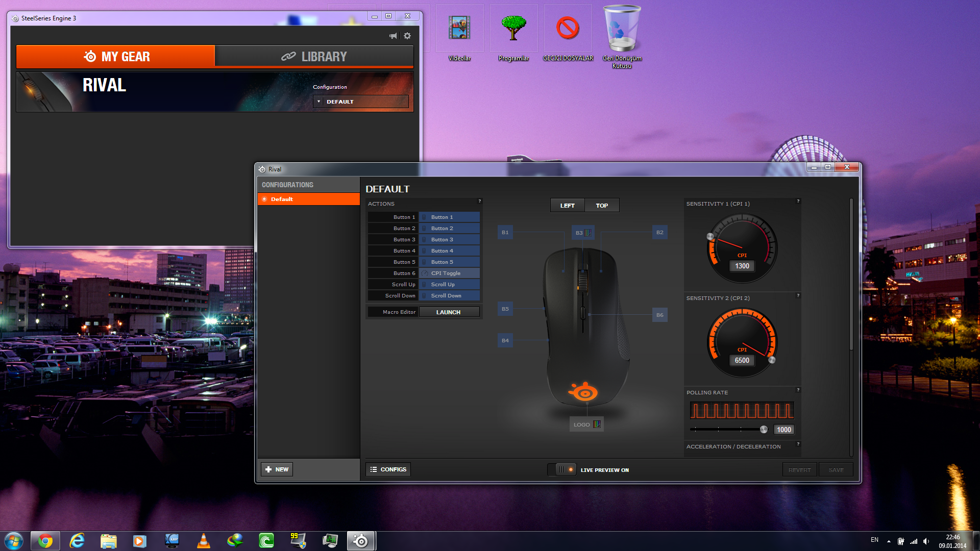The image size is (980, 551).
Task: Show the TOP view of the mouse
Action: pos(602,205)
